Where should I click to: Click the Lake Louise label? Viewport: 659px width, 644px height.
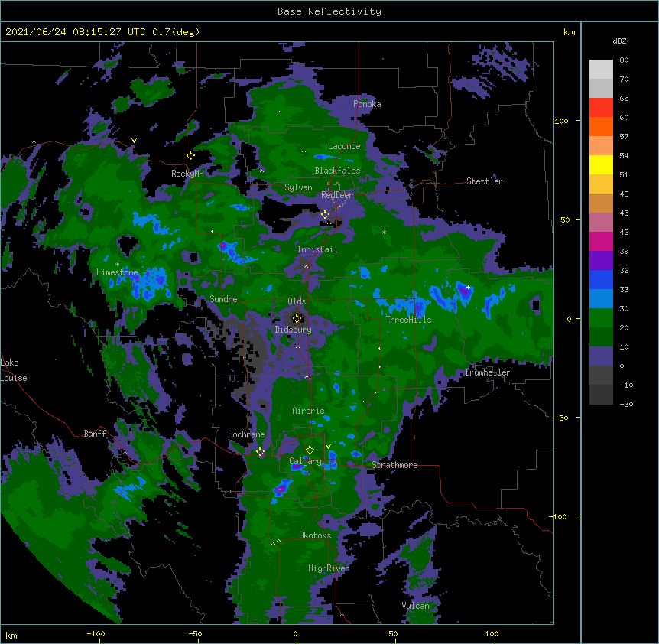coord(14,370)
